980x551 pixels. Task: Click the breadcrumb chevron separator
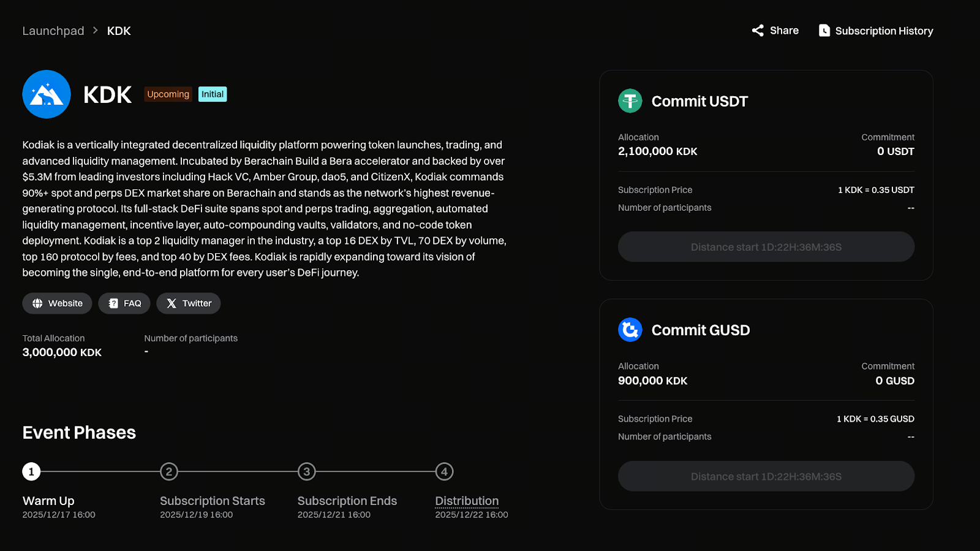click(96, 31)
